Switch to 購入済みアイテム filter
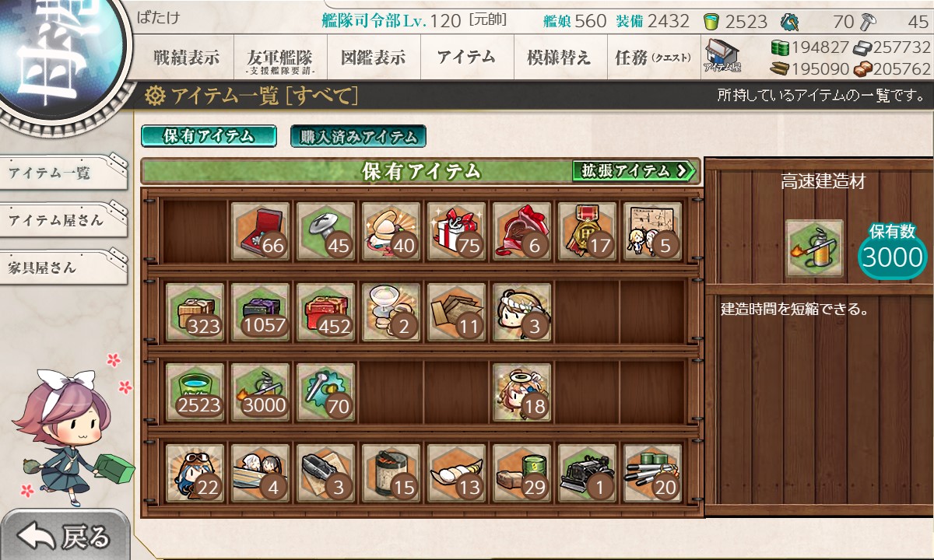This screenshot has width=934, height=560. 358,136
